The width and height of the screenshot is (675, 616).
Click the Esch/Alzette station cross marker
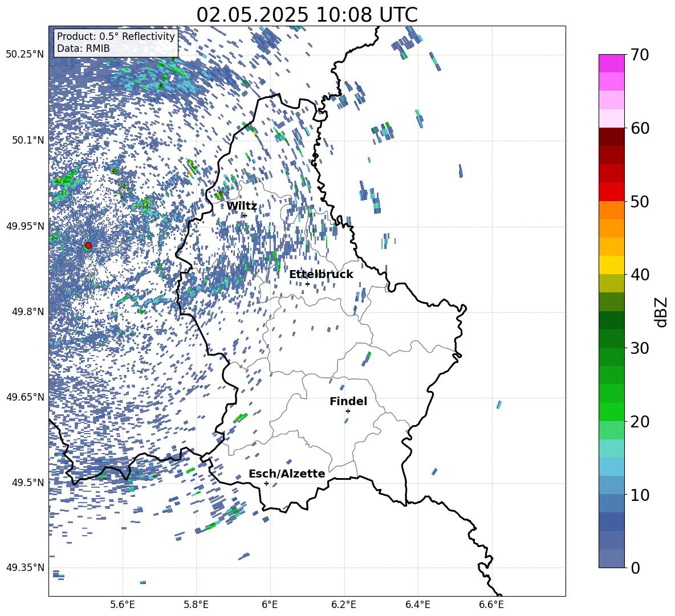[x=266, y=483]
